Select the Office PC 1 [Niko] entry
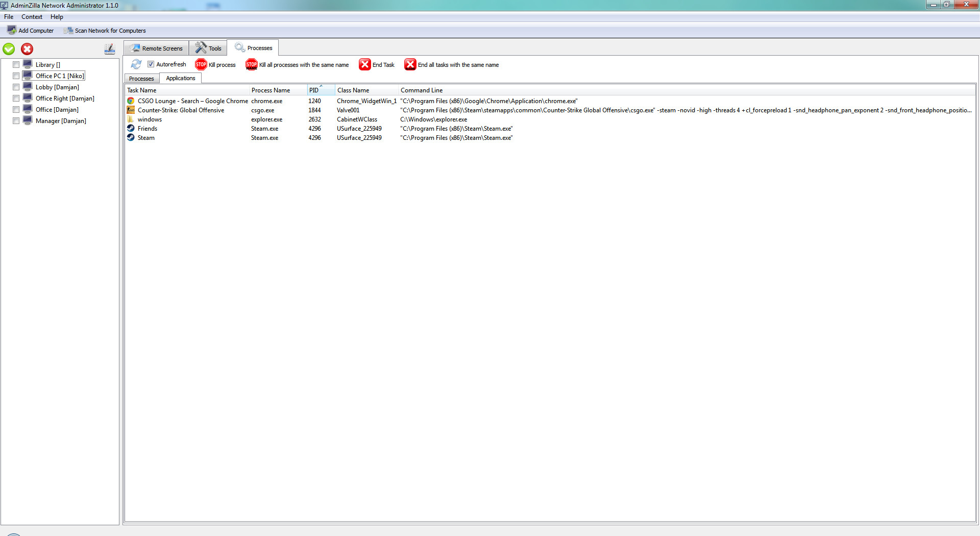 click(60, 76)
